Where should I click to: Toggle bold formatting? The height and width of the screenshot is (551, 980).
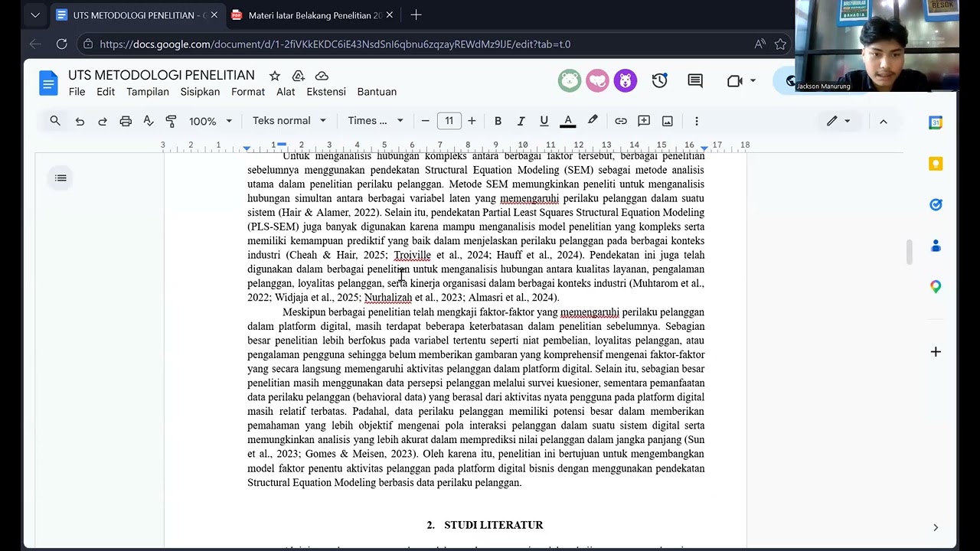tap(498, 121)
